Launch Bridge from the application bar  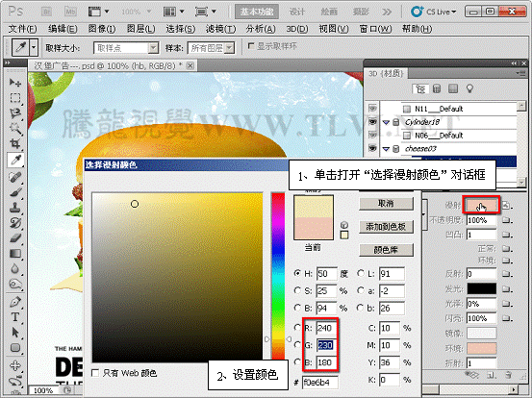coord(46,12)
